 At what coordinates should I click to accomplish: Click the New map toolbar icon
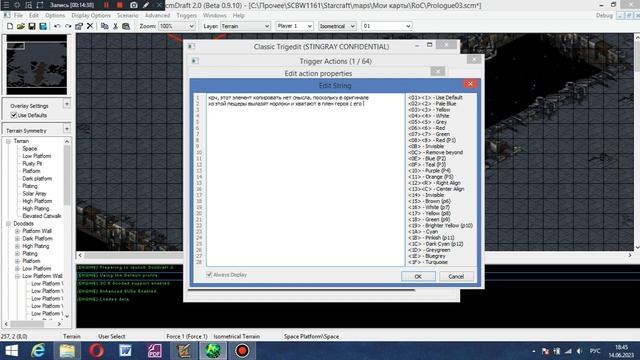[x=10, y=26]
